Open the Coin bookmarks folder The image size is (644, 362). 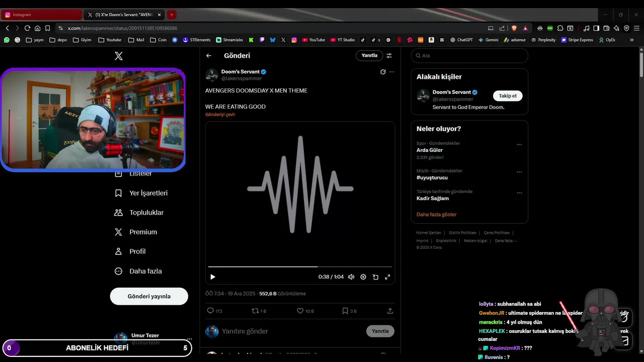[158, 40]
